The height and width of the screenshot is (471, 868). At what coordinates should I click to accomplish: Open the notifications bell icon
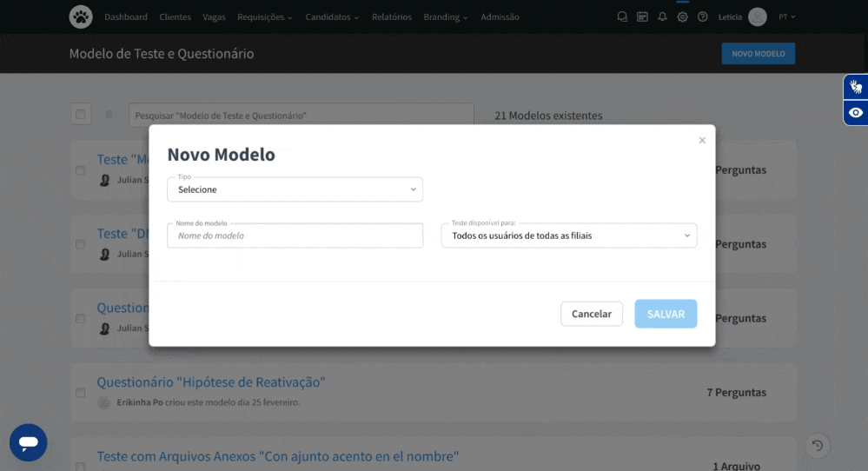point(662,17)
